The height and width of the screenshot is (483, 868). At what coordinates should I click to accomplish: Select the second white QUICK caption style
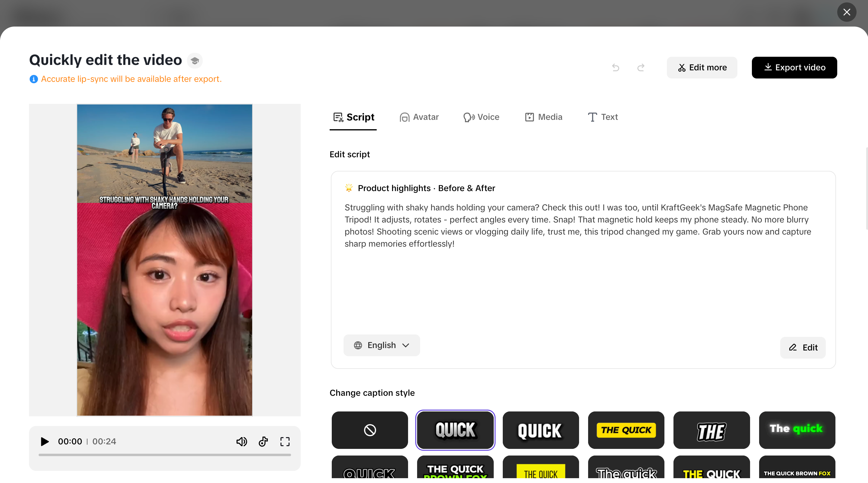pyautogui.click(x=540, y=430)
